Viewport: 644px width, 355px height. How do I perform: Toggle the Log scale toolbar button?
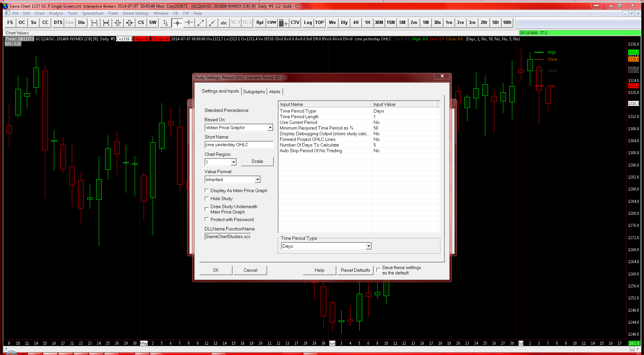pos(308,23)
